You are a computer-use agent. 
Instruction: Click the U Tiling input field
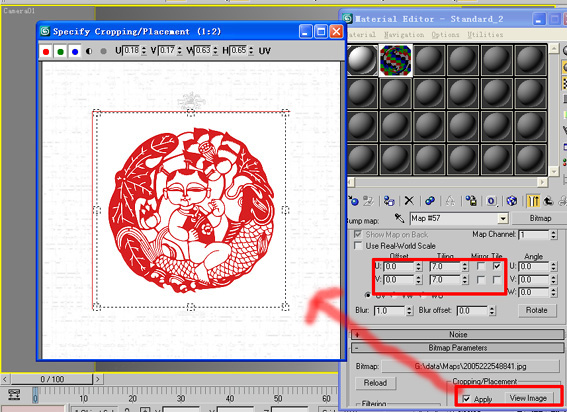(x=445, y=266)
